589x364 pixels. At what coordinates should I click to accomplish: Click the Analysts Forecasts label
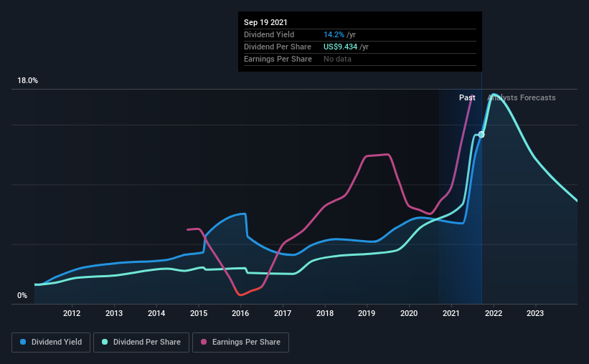click(x=522, y=97)
